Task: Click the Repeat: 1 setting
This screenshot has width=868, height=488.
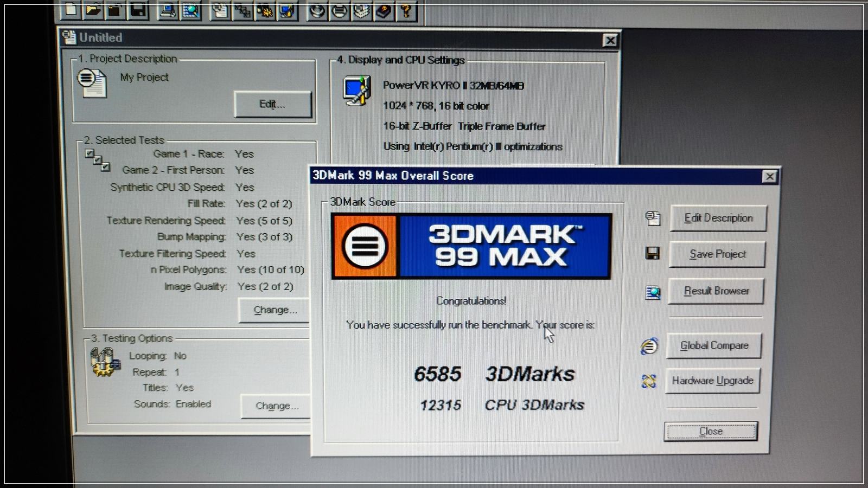Action: (156, 372)
